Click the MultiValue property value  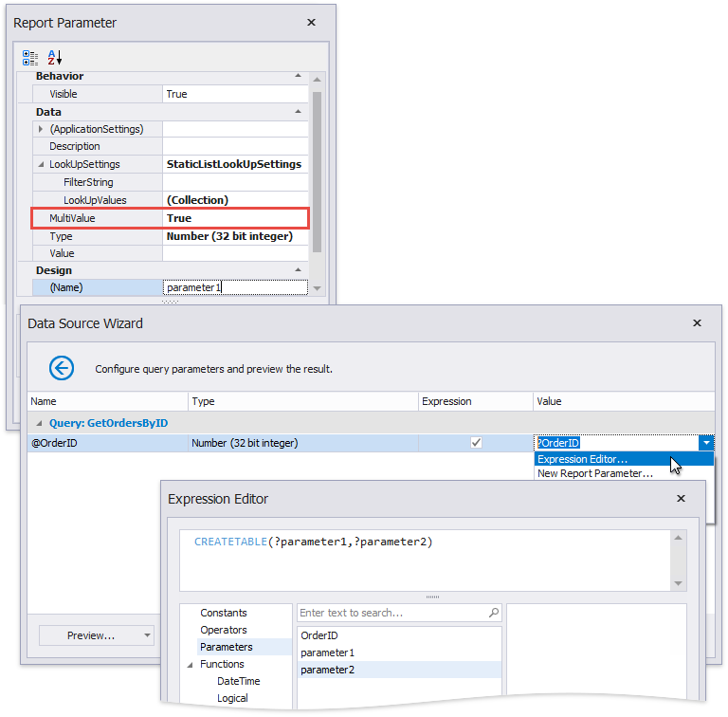coord(235,218)
